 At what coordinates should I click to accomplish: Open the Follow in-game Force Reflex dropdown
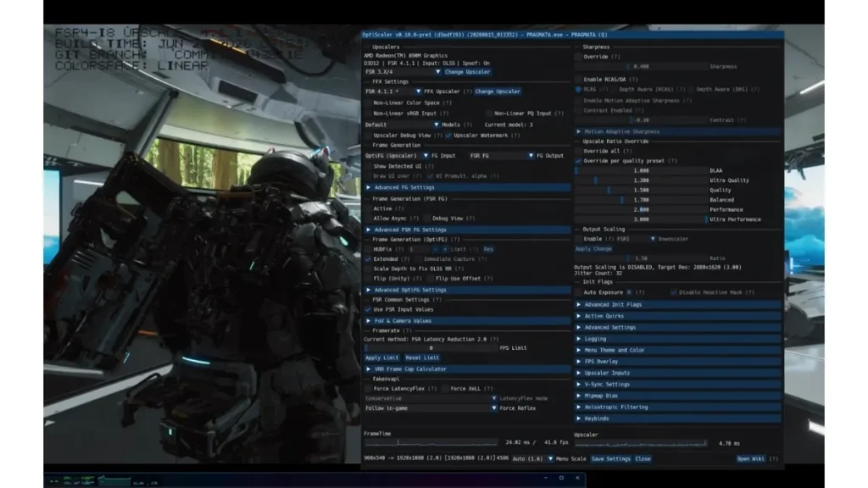click(431, 408)
